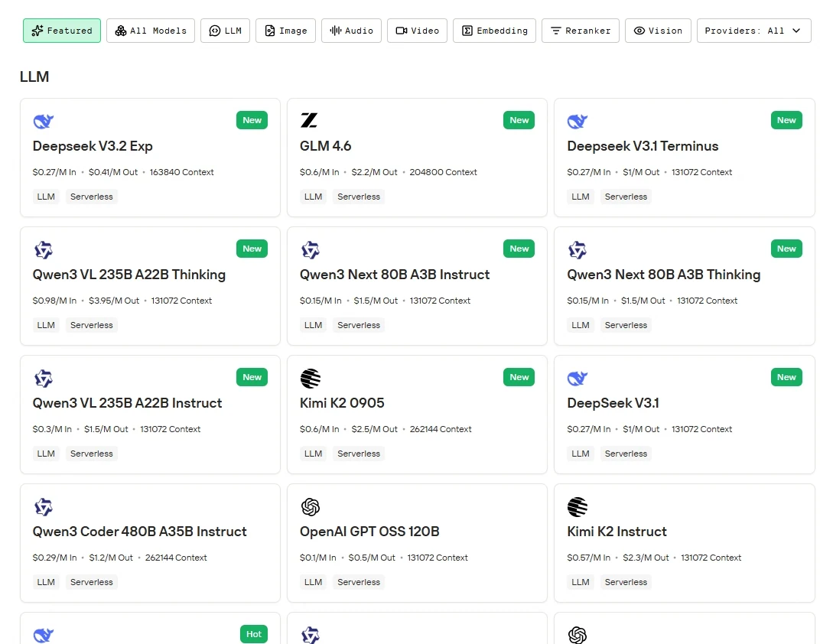833x644 pixels.
Task: Click the New badge on Kimi K2 0905
Action: pos(519,377)
